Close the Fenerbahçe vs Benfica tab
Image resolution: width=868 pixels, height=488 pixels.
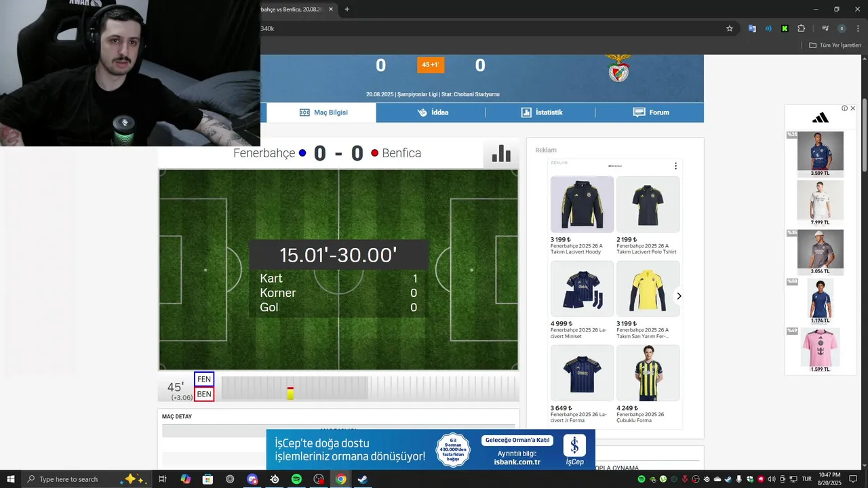click(330, 9)
